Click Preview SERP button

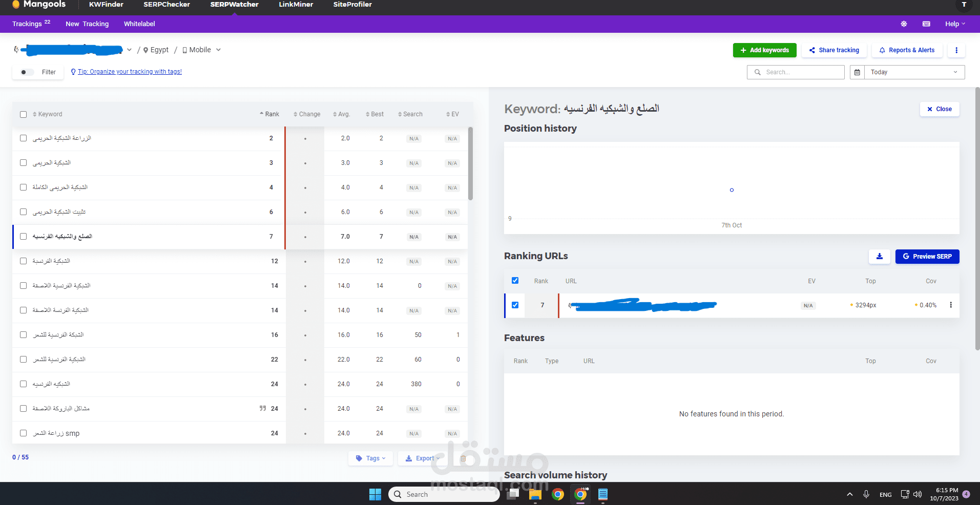point(927,257)
